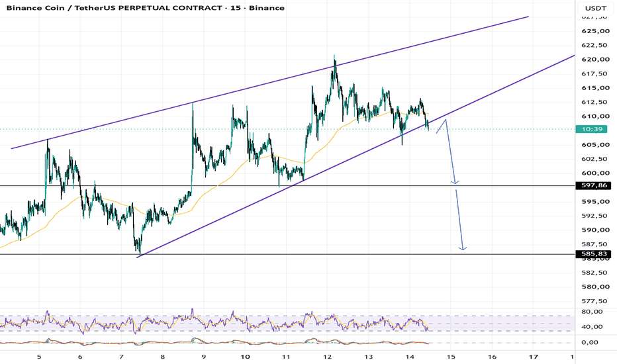Select the 597,86 horizontal level price tag
Screen dimensions: 617x364
coord(594,185)
